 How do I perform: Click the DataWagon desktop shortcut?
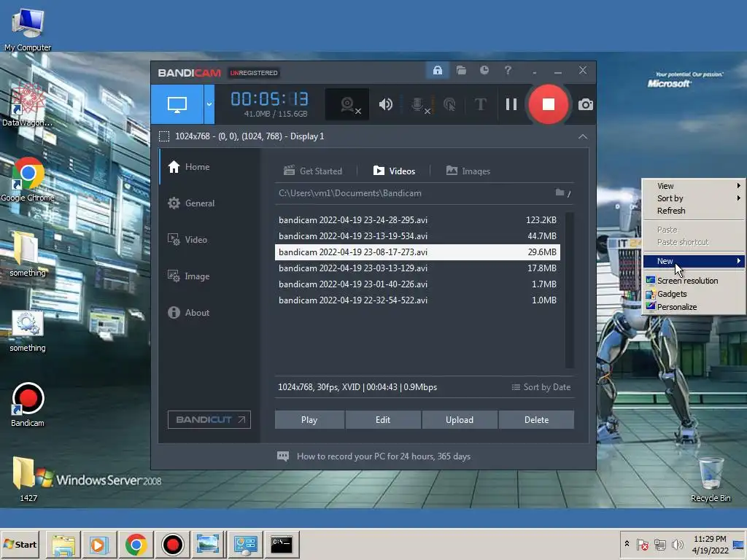(x=28, y=105)
